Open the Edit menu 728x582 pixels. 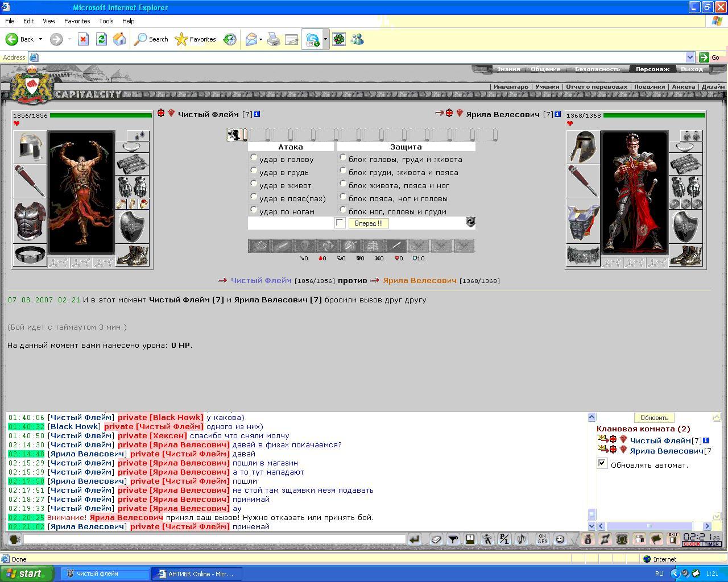point(28,21)
